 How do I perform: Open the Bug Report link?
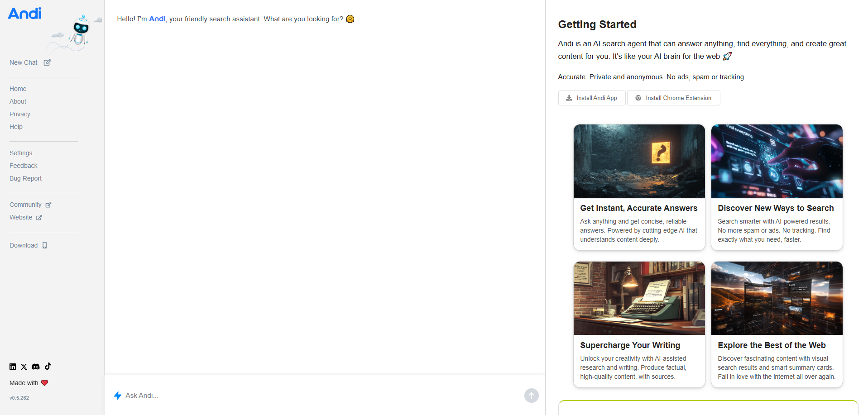(x=26, y=178)
